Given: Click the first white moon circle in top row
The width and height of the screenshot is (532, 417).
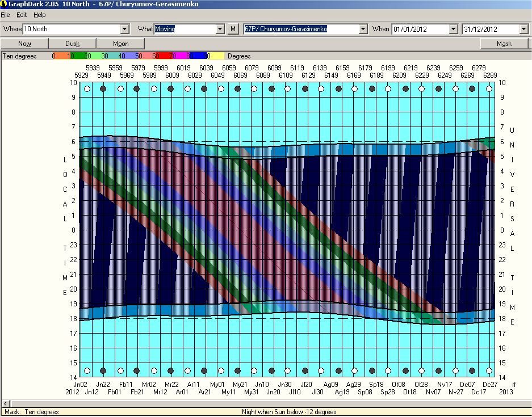Looking at the screenshot, I should tap(87, 89).
